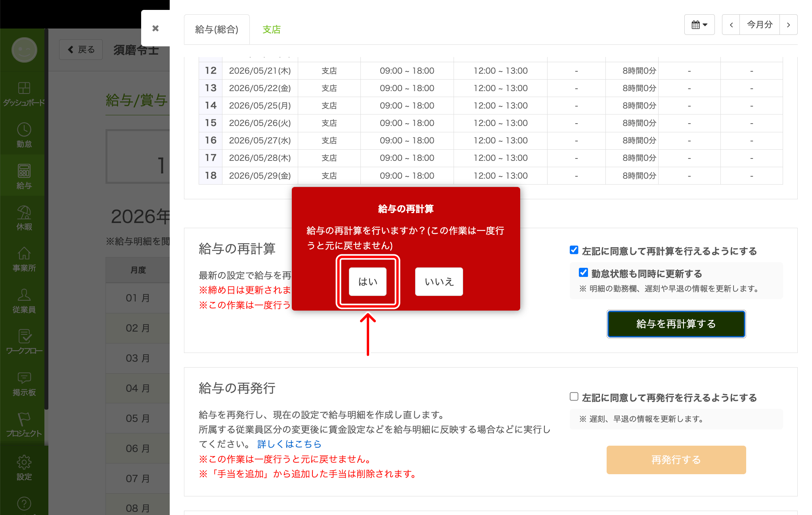Select the 07 月 row
The image size is (812, 515).
[x=138, y=479]
